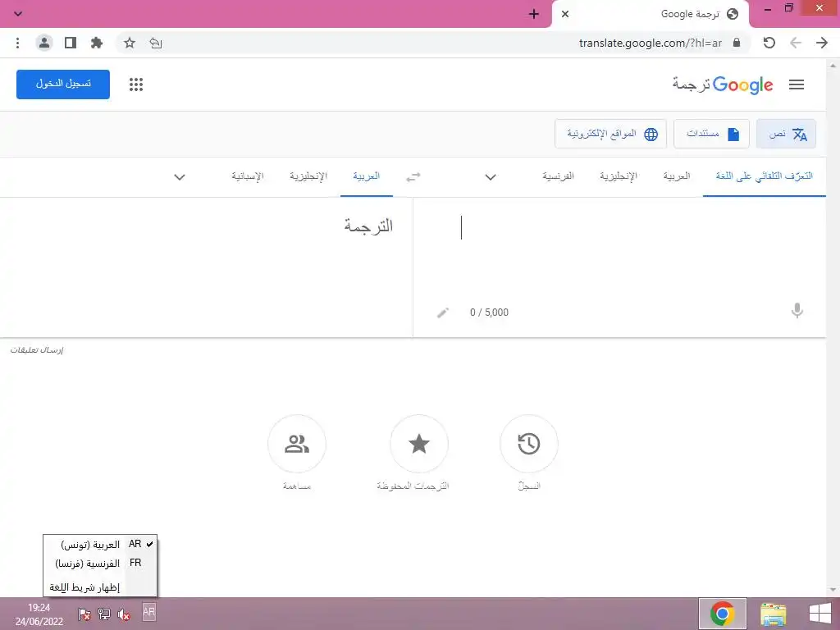Open File Explorer from the taskbar
The width and height of the screenshot is (840, 630).
pos(773,614)
